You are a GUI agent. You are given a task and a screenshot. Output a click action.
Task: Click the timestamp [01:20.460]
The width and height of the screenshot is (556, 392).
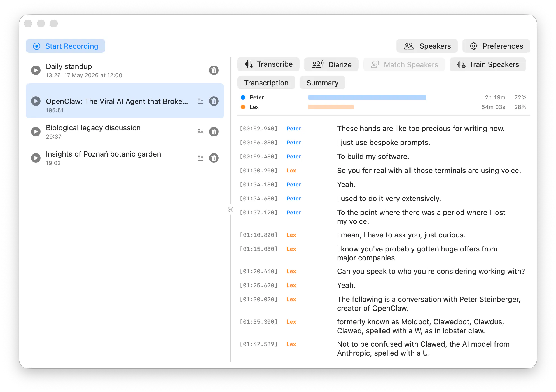259,271
